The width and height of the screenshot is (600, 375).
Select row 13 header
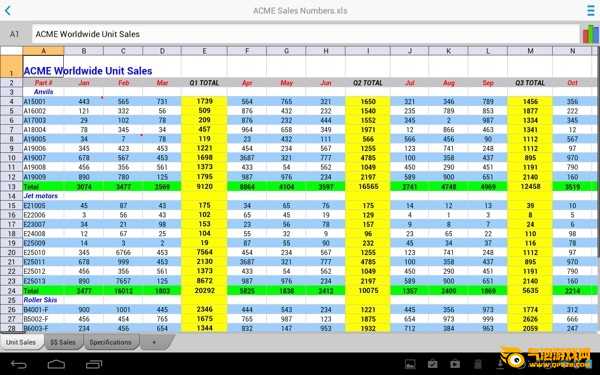tap(11, 187)
